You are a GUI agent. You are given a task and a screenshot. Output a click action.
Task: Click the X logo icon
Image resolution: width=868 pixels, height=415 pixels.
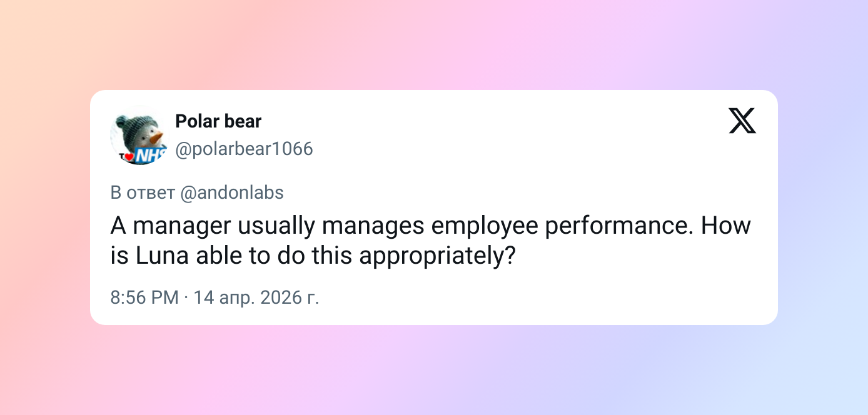pyautogui.click(x=742, y=121)
